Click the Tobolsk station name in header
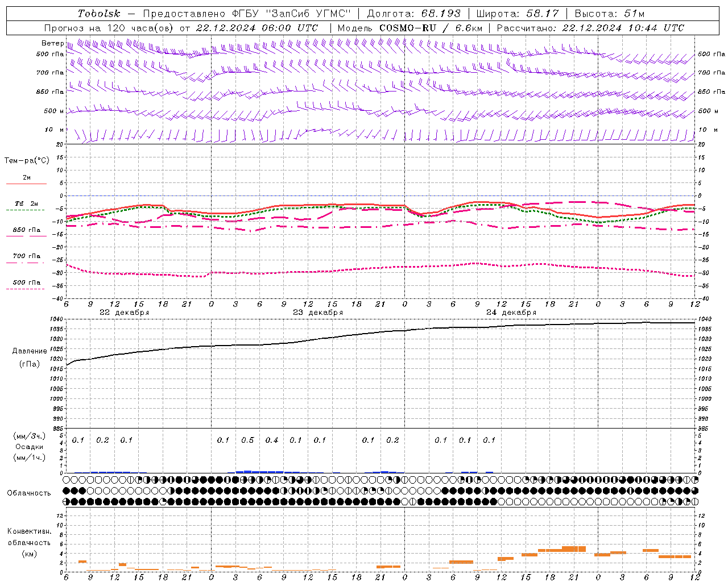728x582 pixels. pyautogui.click(x=100, y=14)
